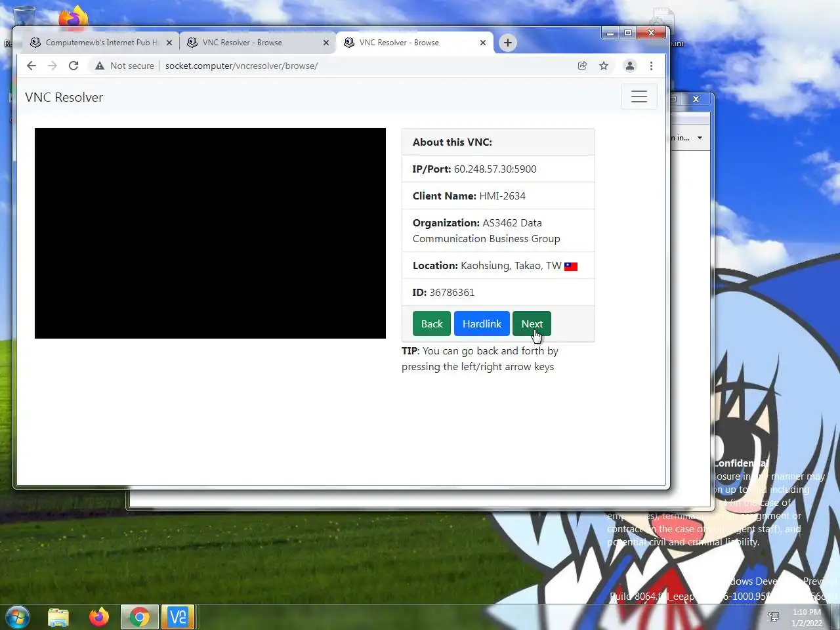Close the active VNC Resolver tab
Screen dimensions: 840x630
[x=483, y=43]
